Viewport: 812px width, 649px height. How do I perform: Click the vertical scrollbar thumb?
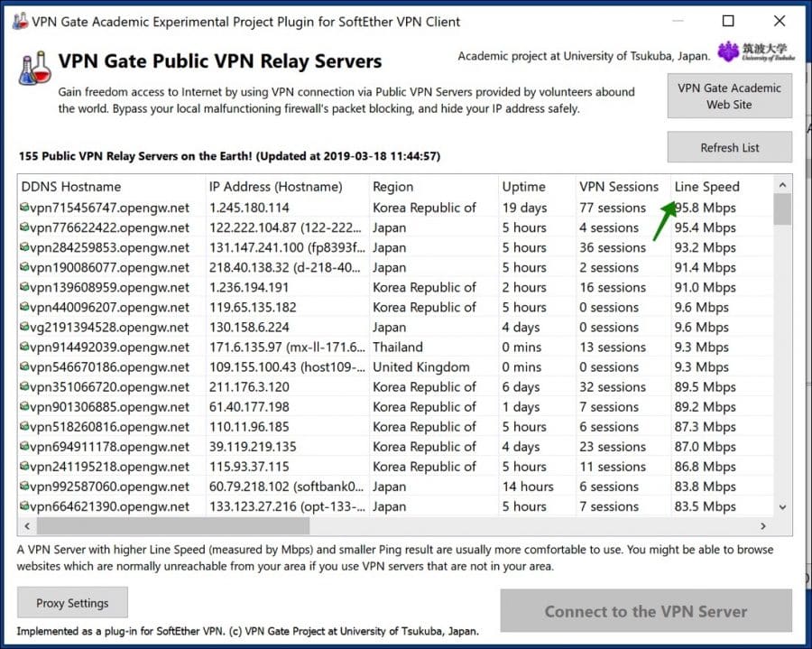tap(782, 209)
